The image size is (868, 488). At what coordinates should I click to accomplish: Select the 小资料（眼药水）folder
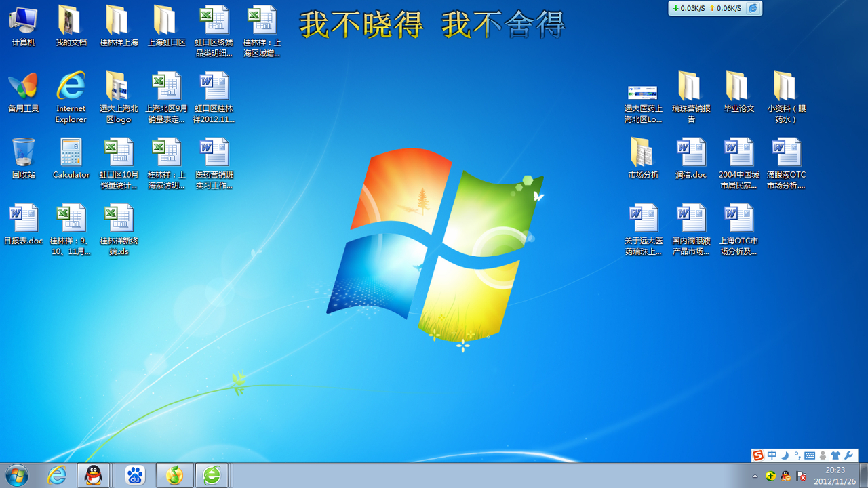(787, 98)
